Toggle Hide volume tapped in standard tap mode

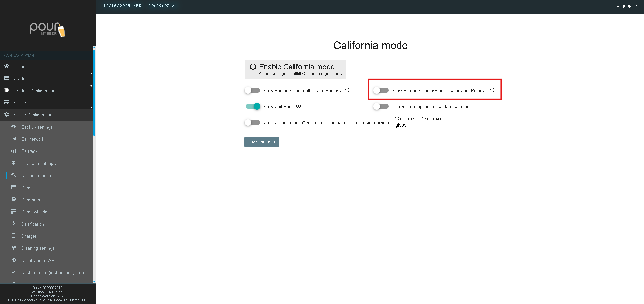click(381, 106)
